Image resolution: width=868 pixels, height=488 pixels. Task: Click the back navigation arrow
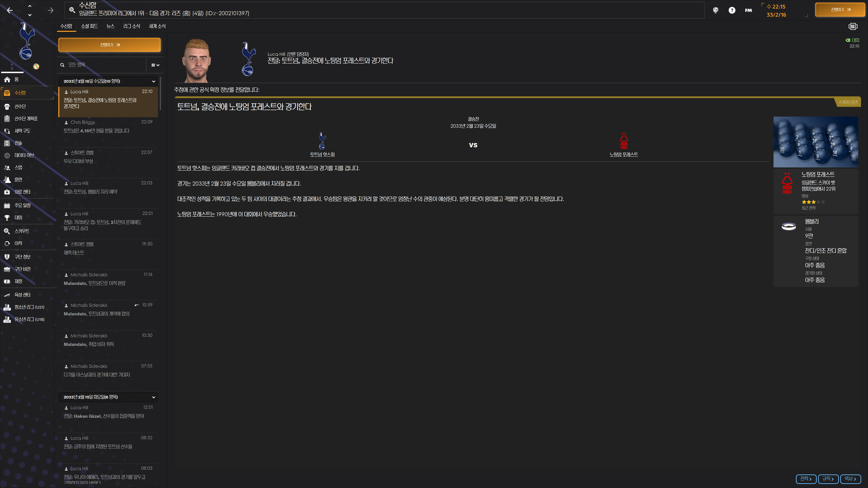click(10, 10)
